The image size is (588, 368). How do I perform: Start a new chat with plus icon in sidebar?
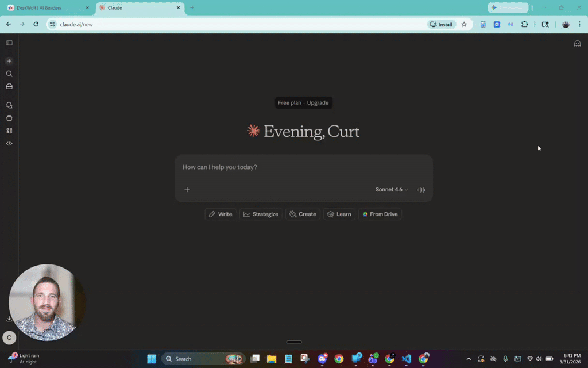9,61
